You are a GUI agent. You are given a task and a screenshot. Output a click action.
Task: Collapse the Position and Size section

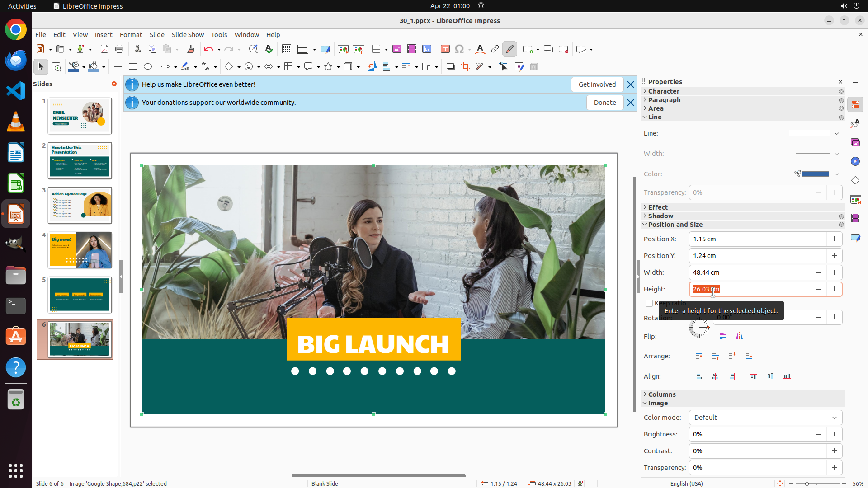[675, 225]
